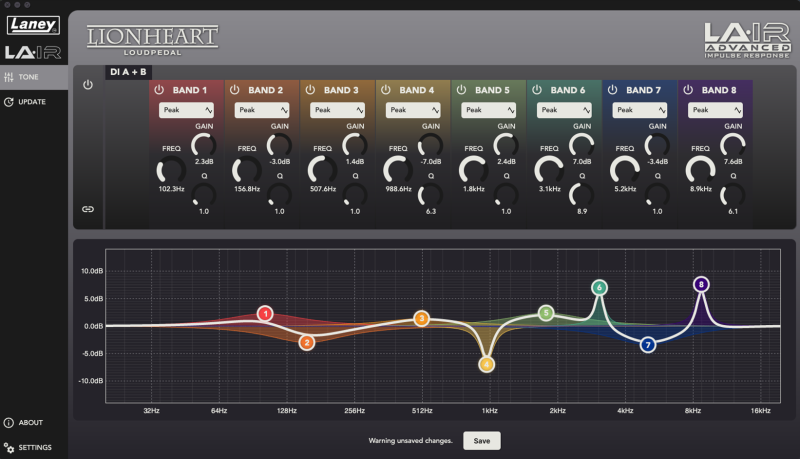The width and height of the screenshot is (800, 459).
Task: Click Band 1 Q knob
Action: 204,195
